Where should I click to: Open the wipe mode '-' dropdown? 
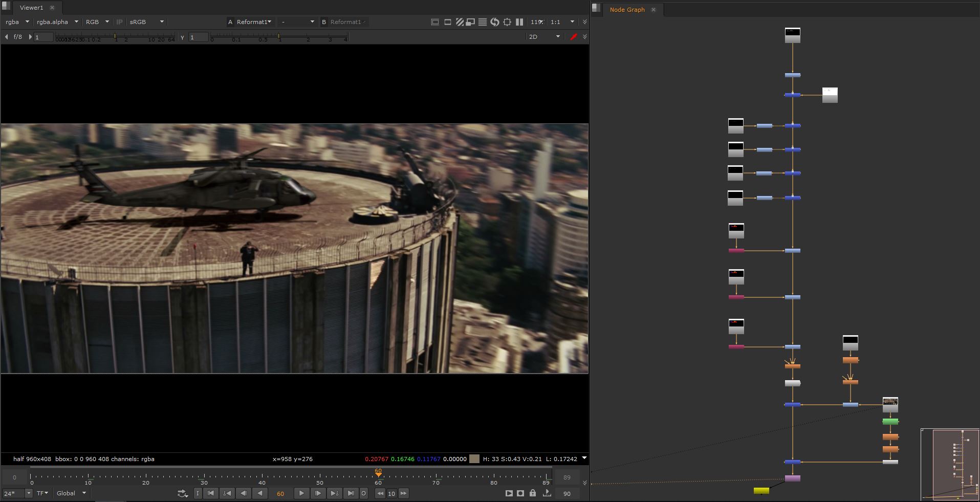(297, 22)
